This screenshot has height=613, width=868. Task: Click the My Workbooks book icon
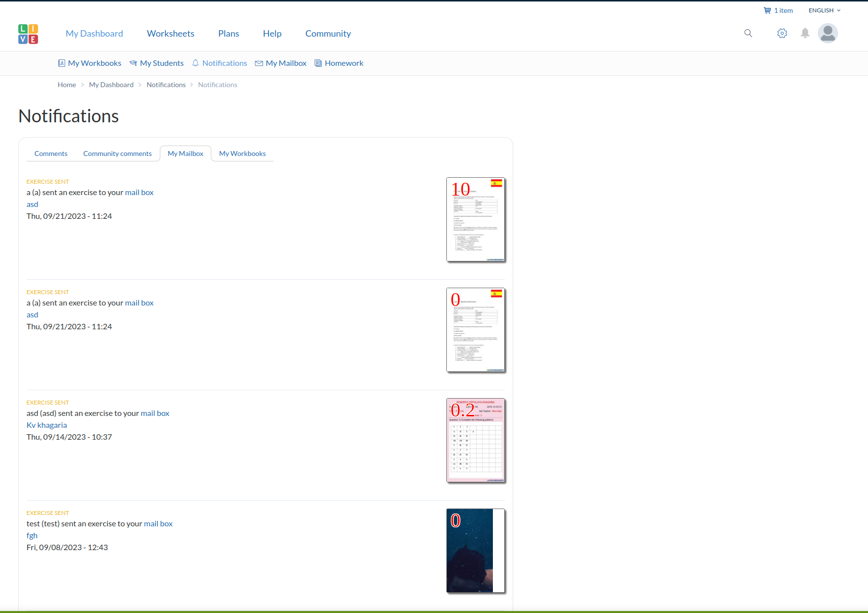(x=62, y=63)
